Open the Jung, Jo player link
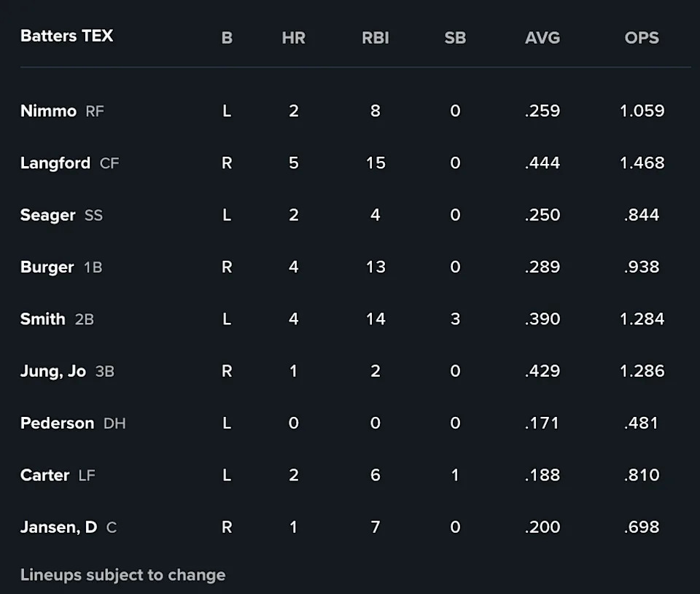 (53, 371)
